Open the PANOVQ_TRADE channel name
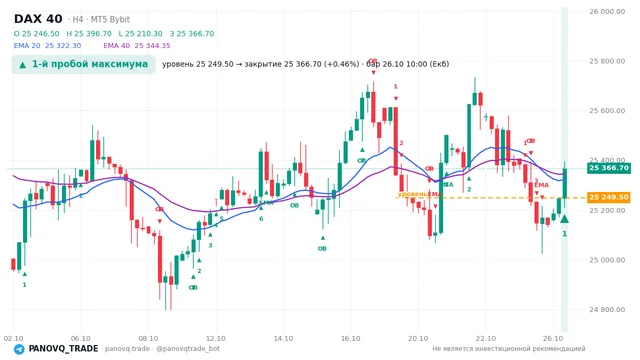640x360 pixels. tap(63, 349)
